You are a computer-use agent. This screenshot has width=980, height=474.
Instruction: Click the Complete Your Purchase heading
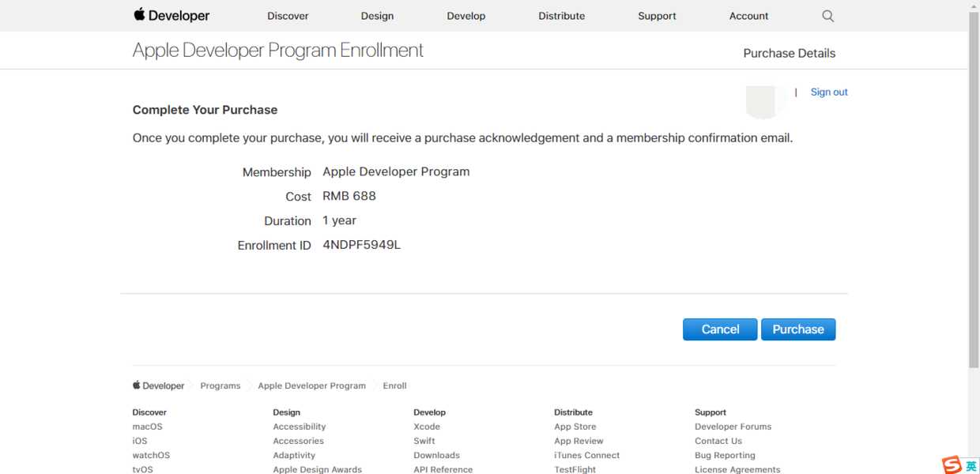[205, 110]
